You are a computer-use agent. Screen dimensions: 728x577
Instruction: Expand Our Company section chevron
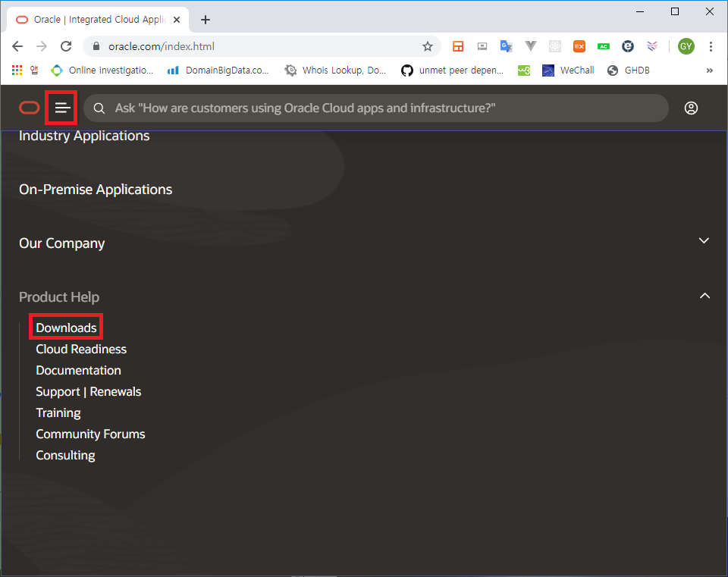704,240
